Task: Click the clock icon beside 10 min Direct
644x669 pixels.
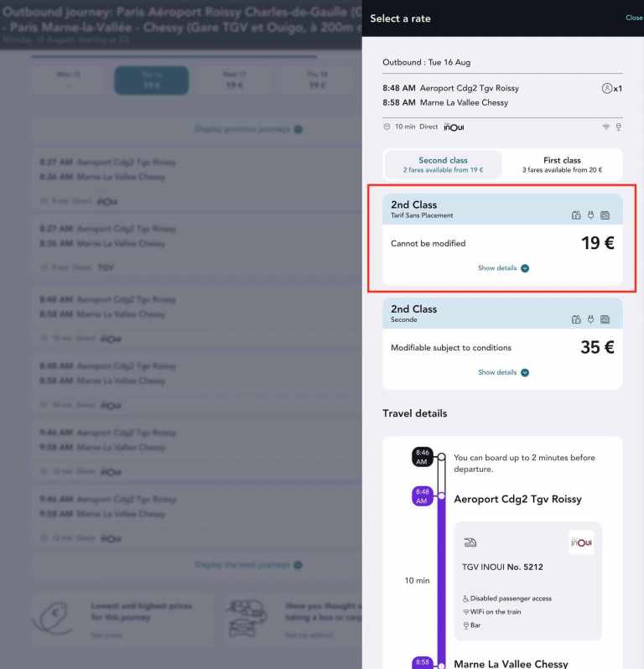Action: (387, 127)
